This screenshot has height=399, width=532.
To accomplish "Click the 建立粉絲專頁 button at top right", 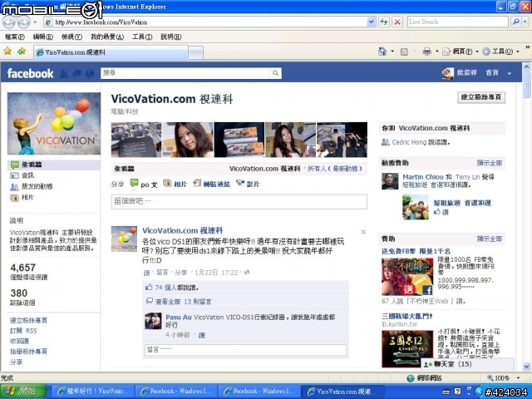I will pyautogui.click(x=480, y=97).
